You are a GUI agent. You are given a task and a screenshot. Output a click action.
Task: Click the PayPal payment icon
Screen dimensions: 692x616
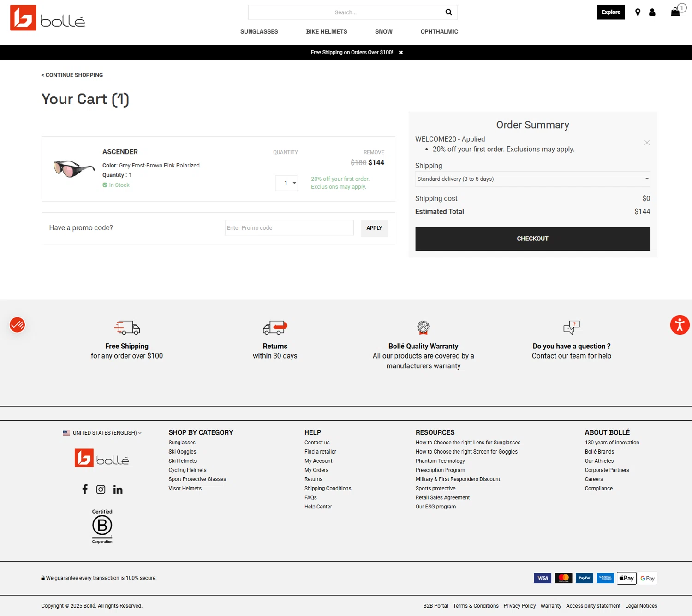coord(585,578)
